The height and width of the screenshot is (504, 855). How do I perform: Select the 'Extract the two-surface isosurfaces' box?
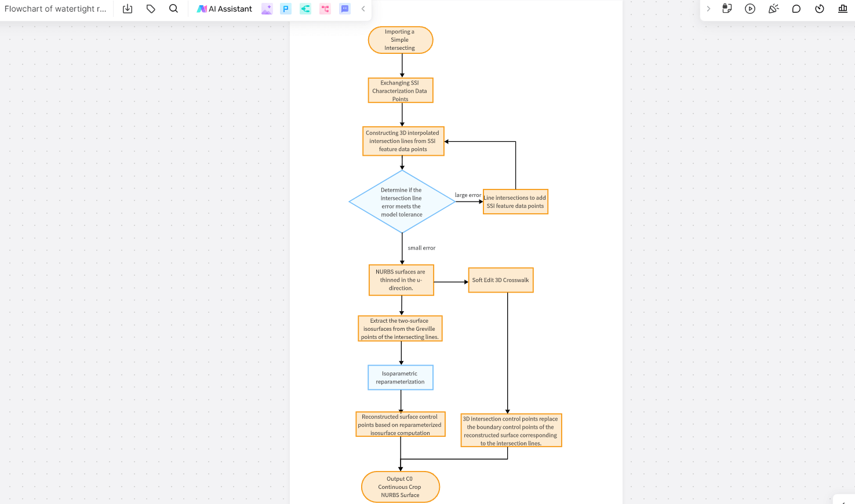coord(400,328)
